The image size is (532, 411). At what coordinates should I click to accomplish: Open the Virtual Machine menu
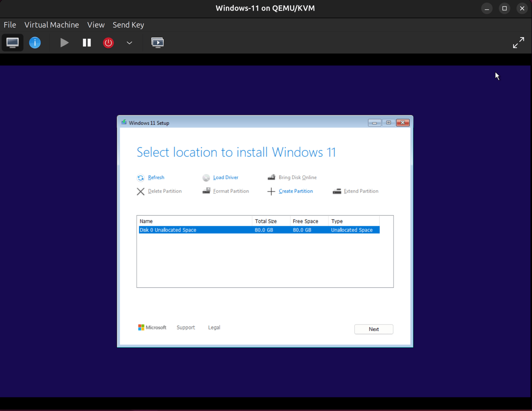52,25
